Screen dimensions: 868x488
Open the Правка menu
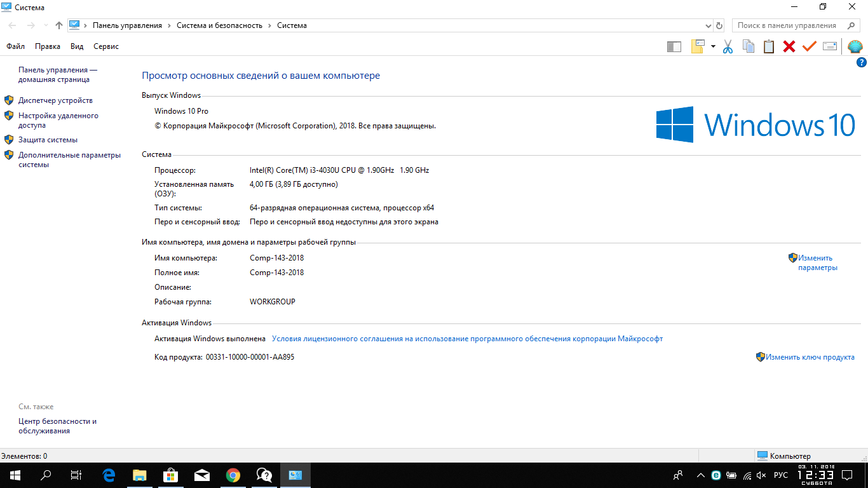48,46
